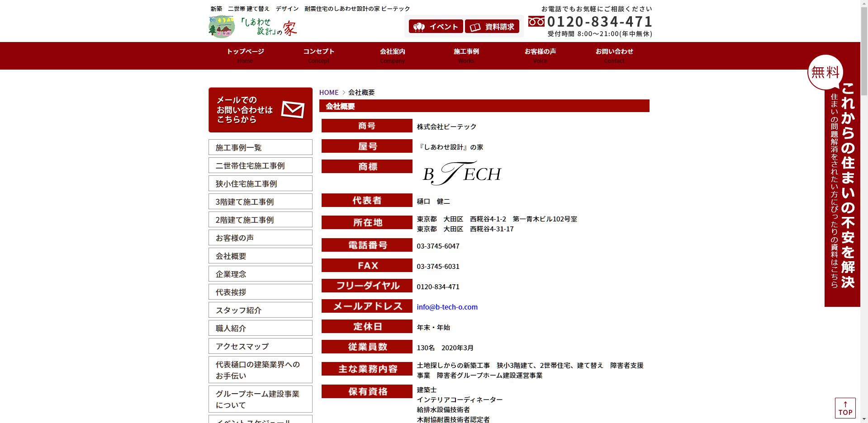Click the envelope mail inquiry banner
This screenshot has width=868, height=423.
[x=261, y=110]
